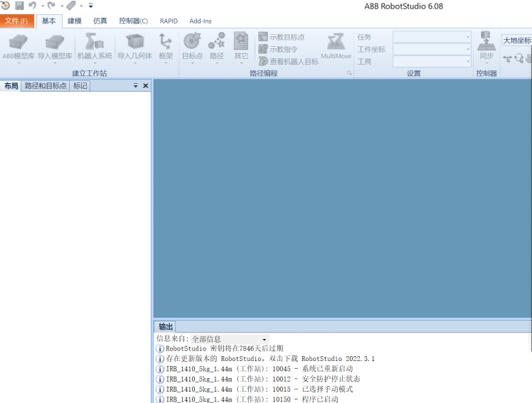The width and height of the screenshot is (532, 403).
Task: Open the 路径编程 group dialog launcher
Action: pos(349,73)
